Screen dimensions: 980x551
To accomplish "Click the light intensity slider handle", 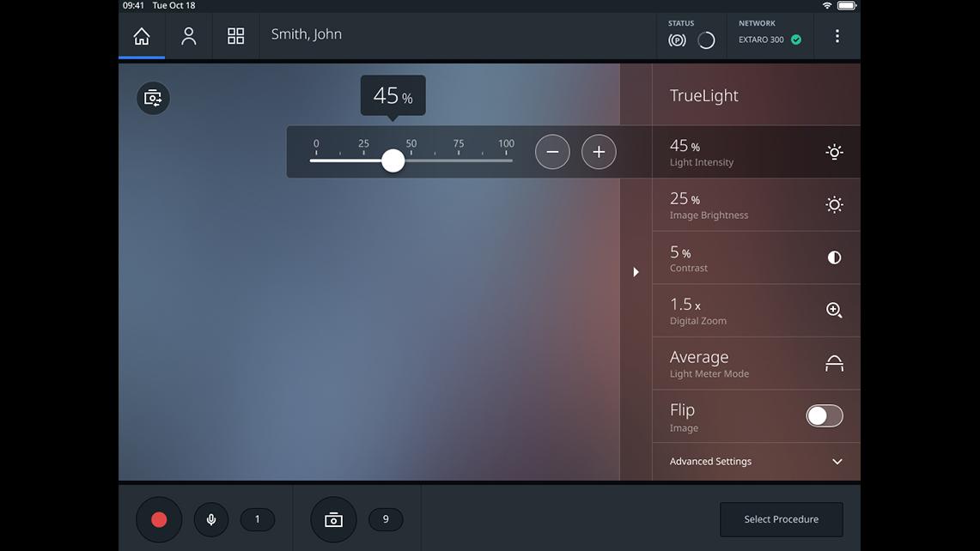I will (393, 160).
